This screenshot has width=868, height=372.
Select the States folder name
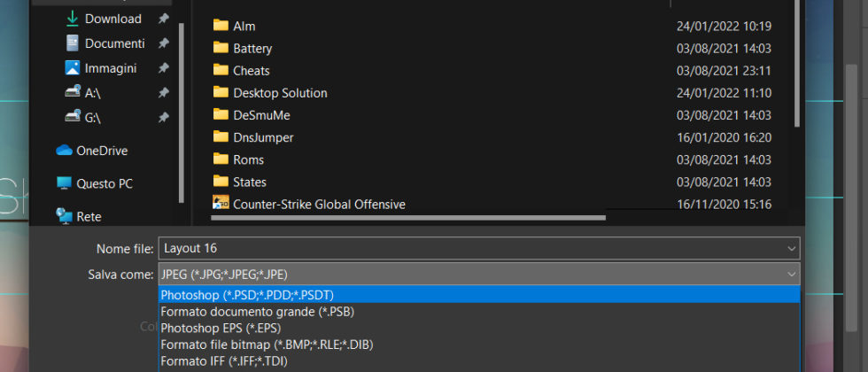click(x=250, y=182)
